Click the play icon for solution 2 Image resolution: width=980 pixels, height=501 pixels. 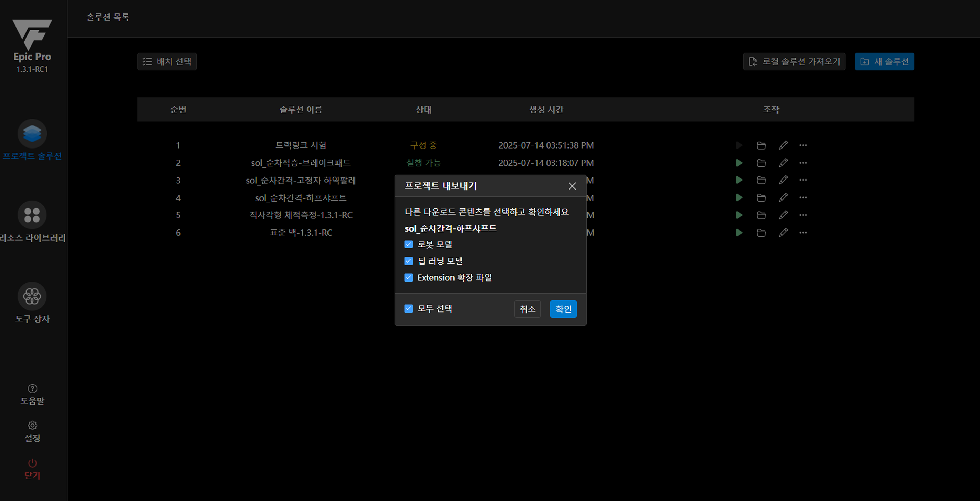739,163
